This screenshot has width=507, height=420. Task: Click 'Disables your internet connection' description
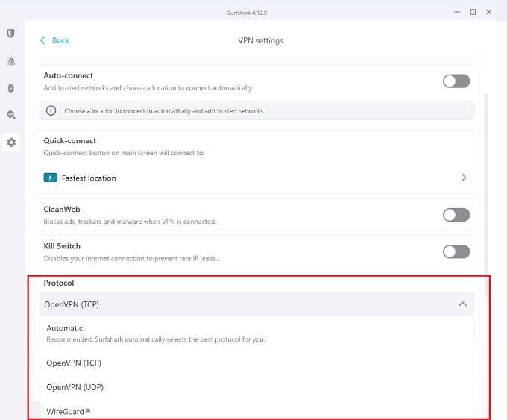132,259
